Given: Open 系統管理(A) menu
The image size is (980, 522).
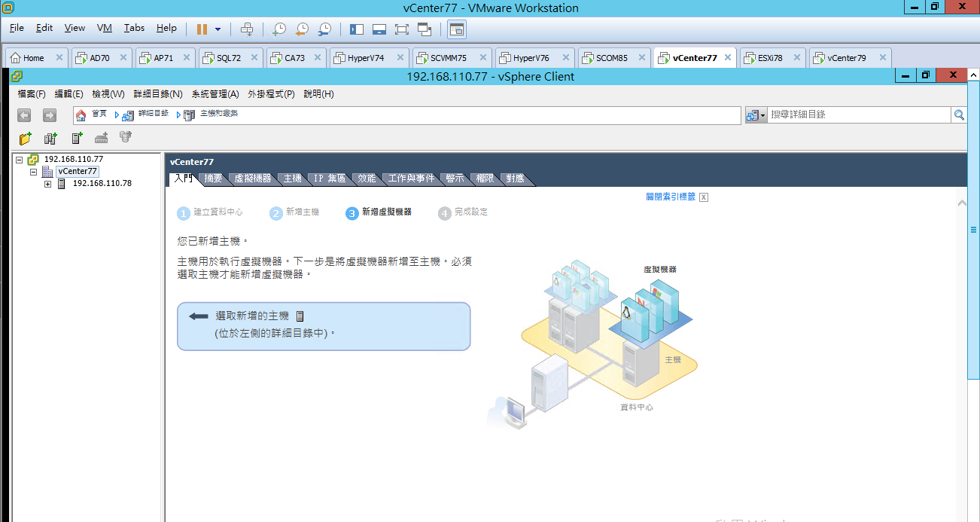Looking at the screenshot, I should (x=215, y=94).
